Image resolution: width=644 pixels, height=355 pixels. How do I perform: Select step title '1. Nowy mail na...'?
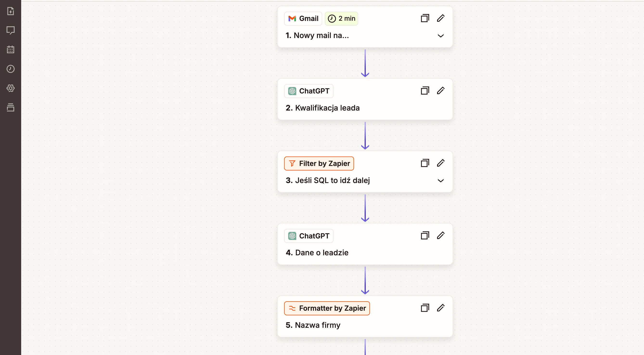pyautogui.click(x=317, y=36)
